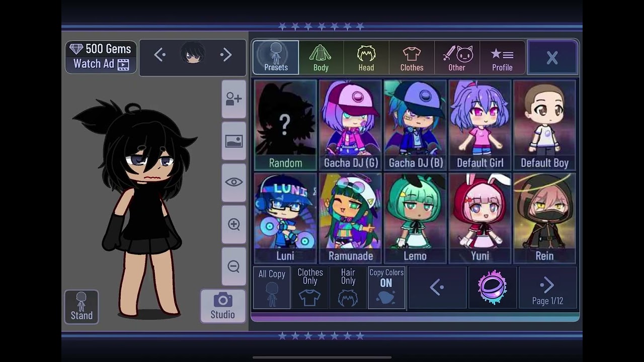Toggle Copy Colors ON setting
Screen dimensions: 644x362
click(x=386, y=288)
